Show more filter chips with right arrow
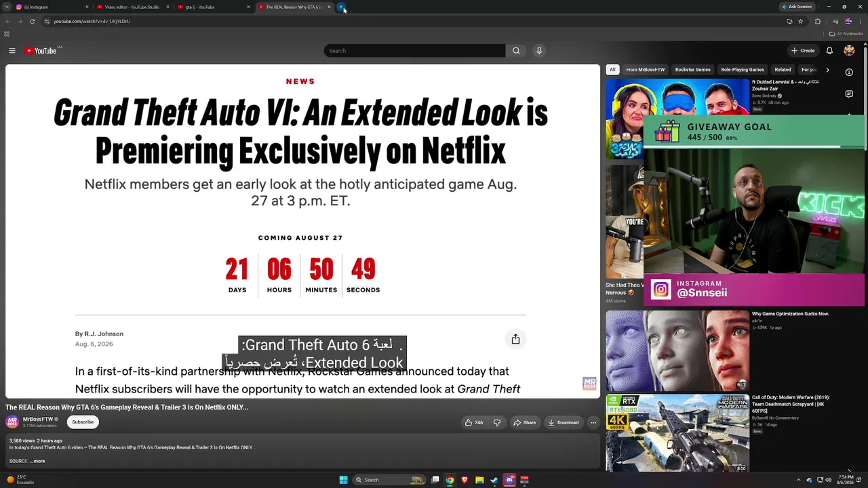This screenshot has height=488, width=868. coord(827,70)
